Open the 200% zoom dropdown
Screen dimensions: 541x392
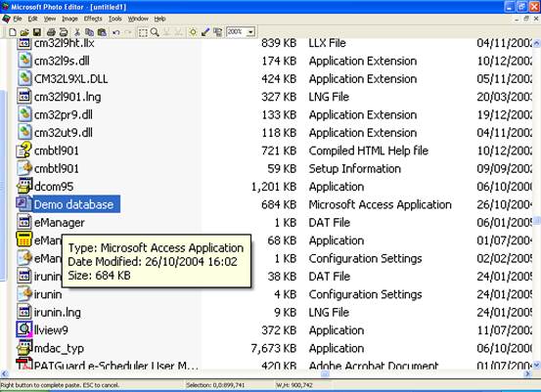(x=250, y=32)
